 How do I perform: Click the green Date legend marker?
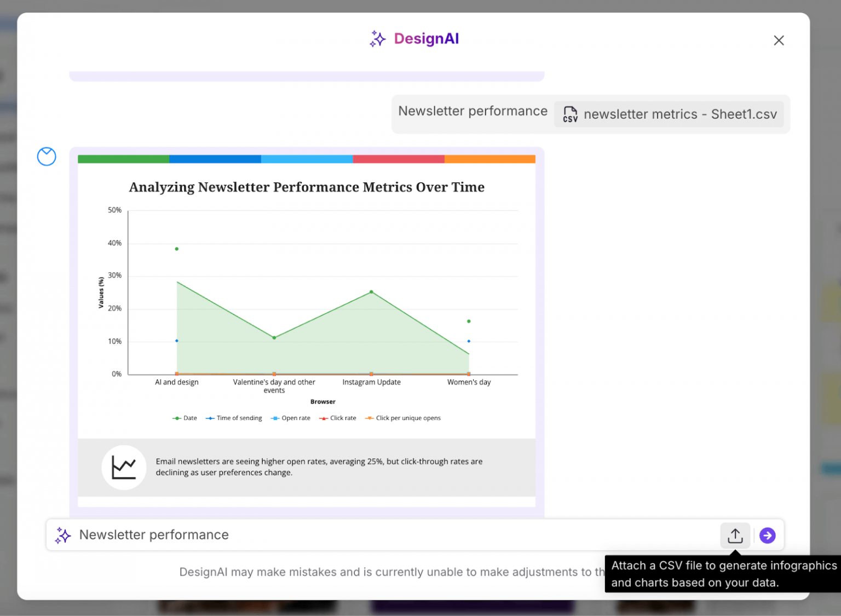(x=176, y=417)
